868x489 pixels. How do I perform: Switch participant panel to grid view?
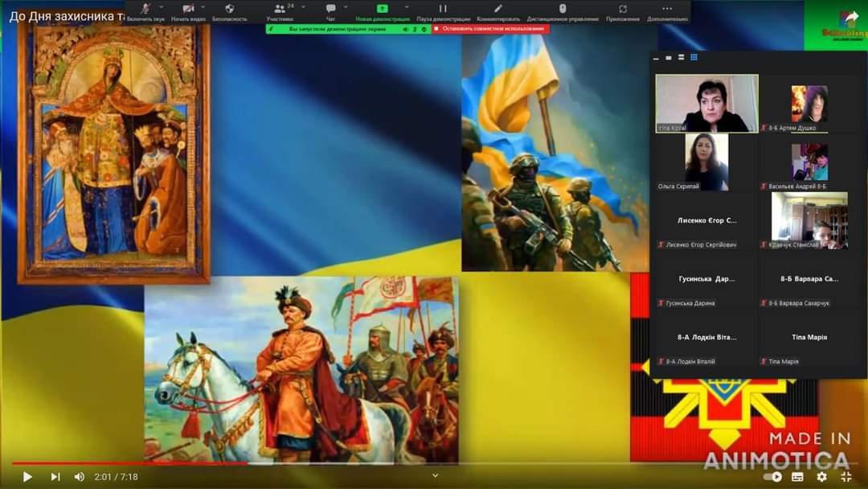click(x=694, y=57)
